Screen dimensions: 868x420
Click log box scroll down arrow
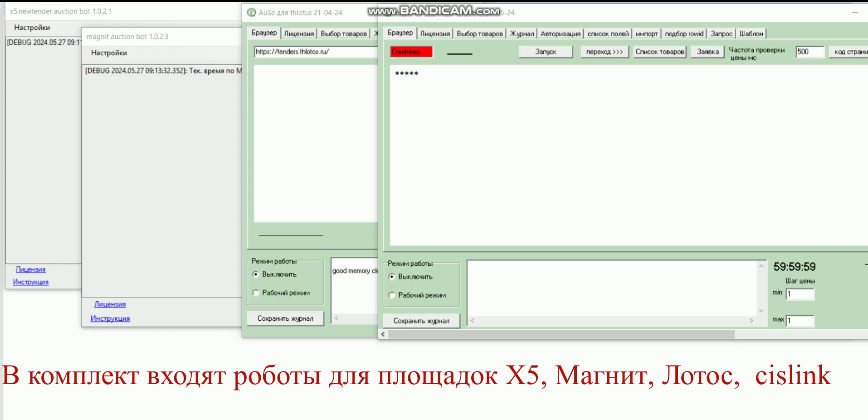tap(761, 311)
